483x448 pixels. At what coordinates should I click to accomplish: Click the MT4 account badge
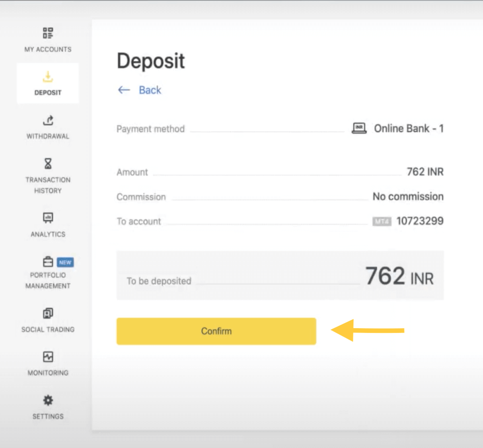[x=382, y=221]
